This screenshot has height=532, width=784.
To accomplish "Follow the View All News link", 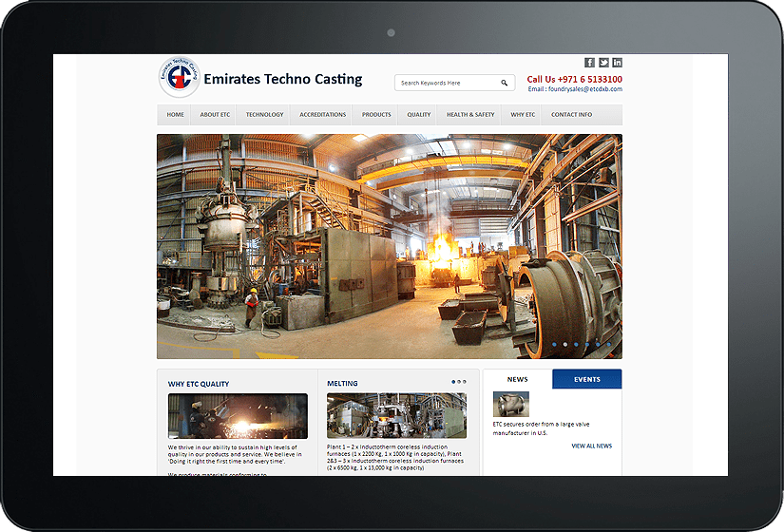I will pos(591,446).
